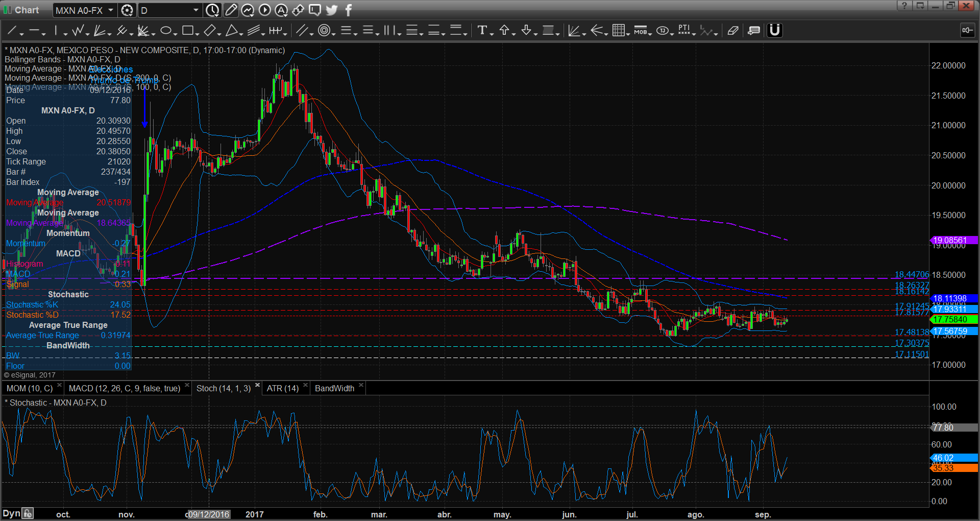
Task: Select the Gann fan tool
Action: [x=143, y=31]
